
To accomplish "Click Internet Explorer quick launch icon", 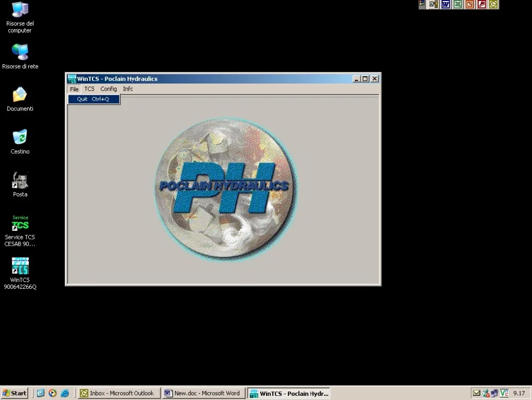I will click(64, 393).
